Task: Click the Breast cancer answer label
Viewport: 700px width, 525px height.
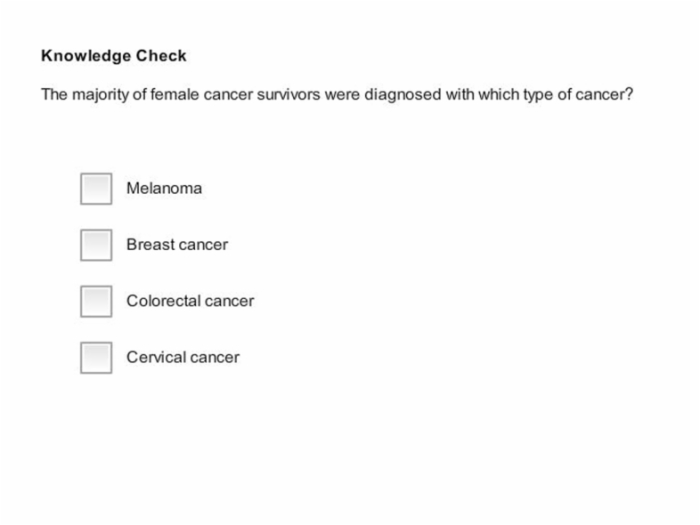Action: [x=177, y=245]
